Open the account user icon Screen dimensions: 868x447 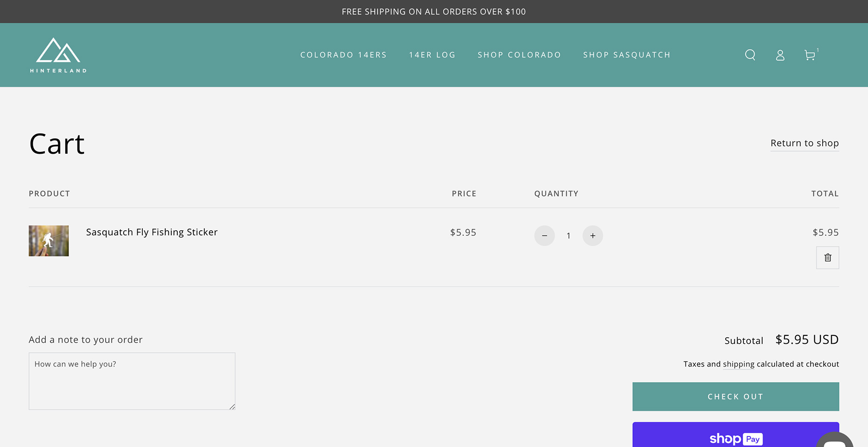click(x=780, y=55)
